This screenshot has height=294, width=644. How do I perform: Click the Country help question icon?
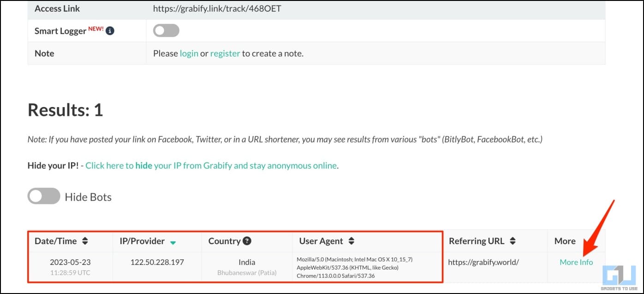[247, 241]
